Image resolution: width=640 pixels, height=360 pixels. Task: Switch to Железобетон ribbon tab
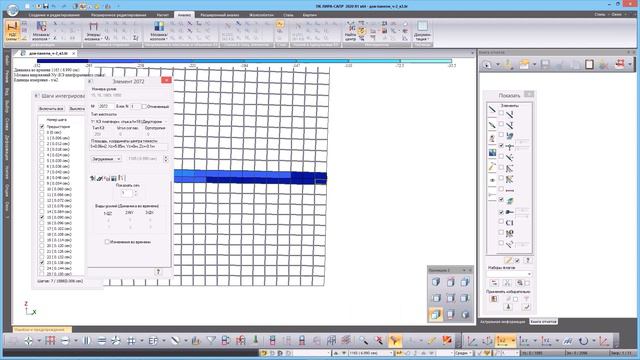pyautogui.click(x=261, y=15)
